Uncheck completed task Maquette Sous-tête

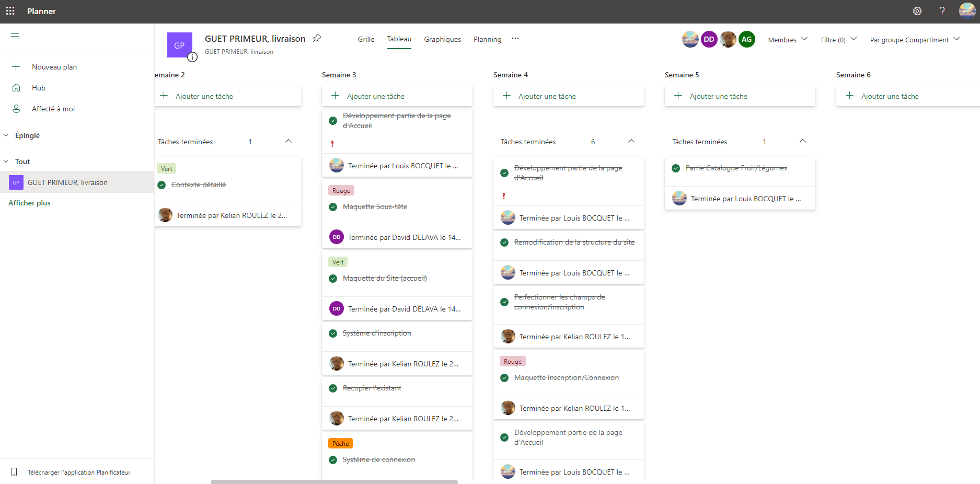coord(333,207)
